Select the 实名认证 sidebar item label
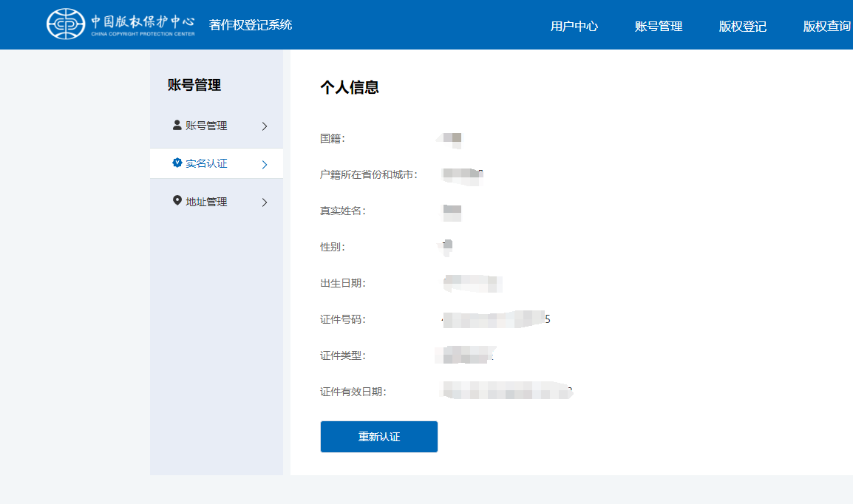 [x=206, y=164]
